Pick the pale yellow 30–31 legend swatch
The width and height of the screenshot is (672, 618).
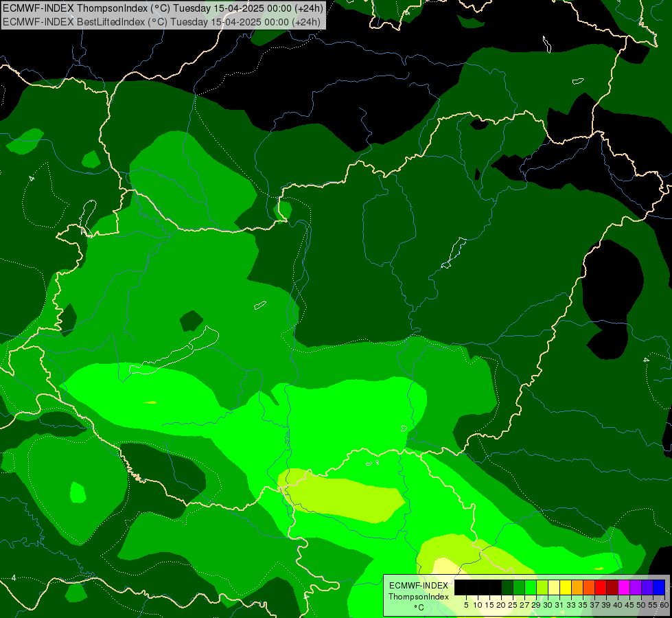click(x=554, y=587)
